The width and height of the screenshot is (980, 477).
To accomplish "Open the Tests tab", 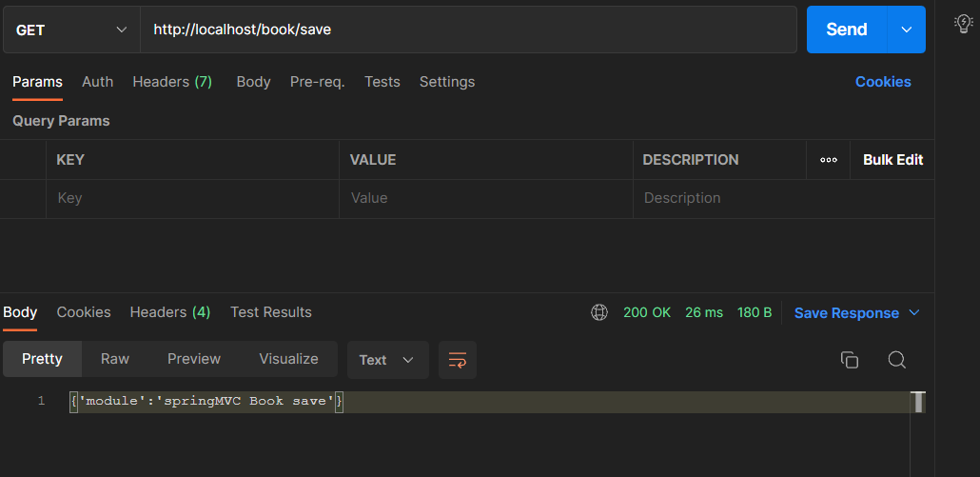I will (382, 82).
